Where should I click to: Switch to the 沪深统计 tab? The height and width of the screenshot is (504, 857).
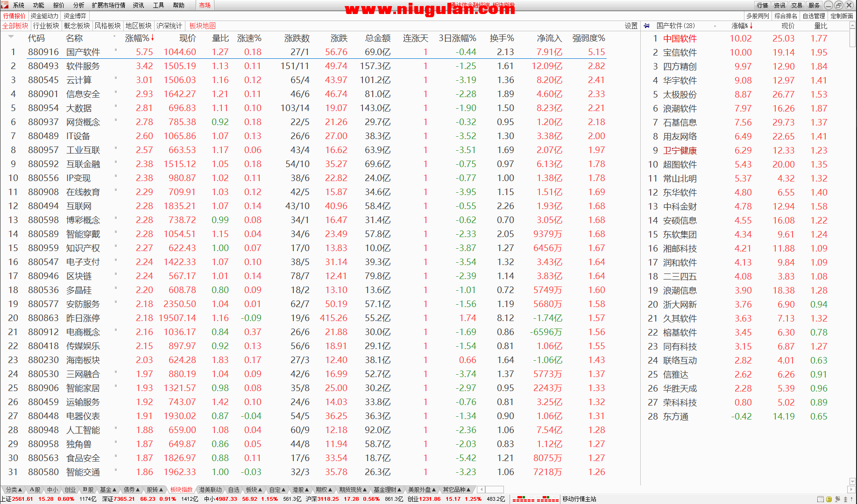click(x=169, y=26)
